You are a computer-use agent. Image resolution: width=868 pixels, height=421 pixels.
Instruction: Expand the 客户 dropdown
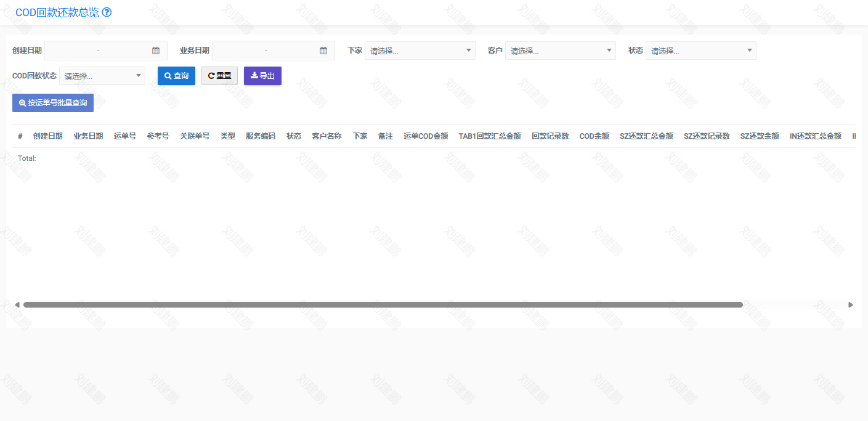pyautogui.click(x=560, y=51)
